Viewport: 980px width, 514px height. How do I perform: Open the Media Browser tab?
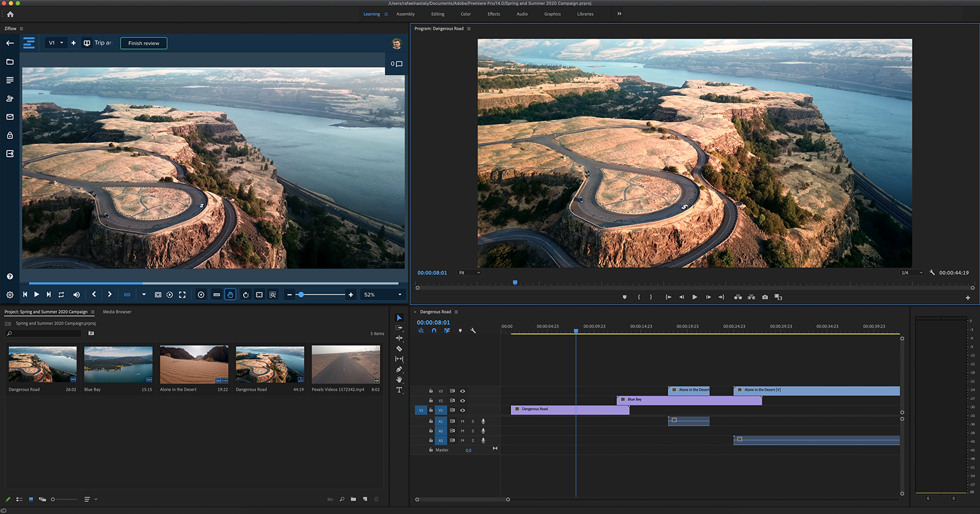point(117,312)
